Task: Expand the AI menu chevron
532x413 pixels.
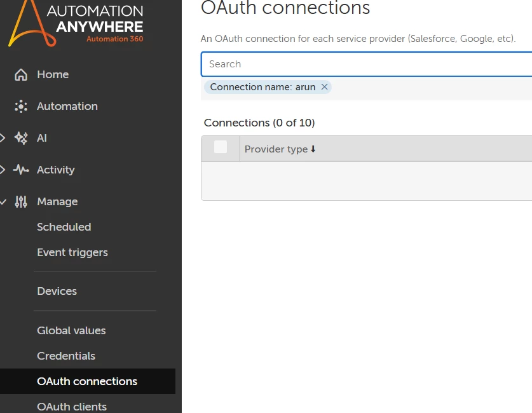Action: 3,138
